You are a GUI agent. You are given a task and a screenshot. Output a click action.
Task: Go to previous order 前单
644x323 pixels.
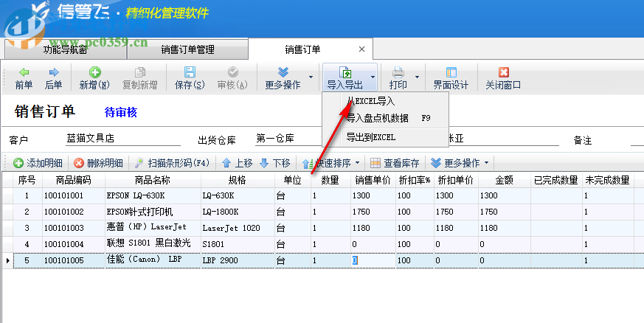click(x=24, y=78)
